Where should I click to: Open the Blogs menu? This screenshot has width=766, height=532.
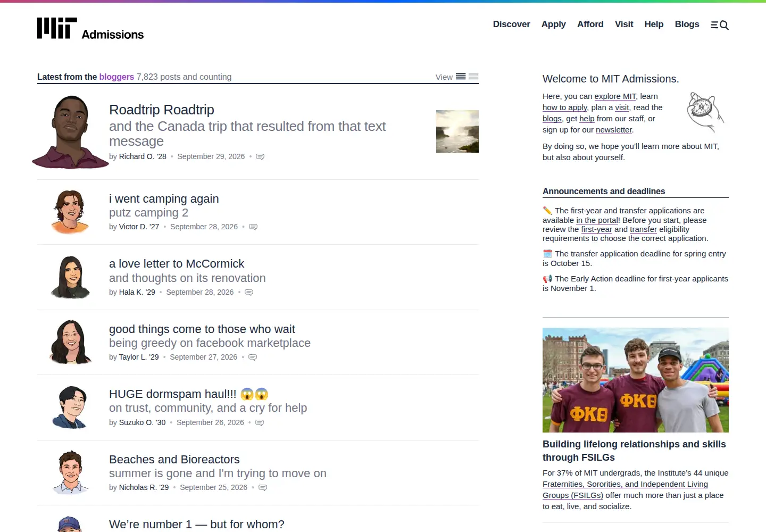click(x=687, y=24)
